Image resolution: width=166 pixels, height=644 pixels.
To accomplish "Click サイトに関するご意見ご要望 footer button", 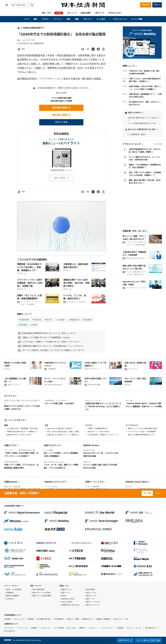I will click(149, 640).
